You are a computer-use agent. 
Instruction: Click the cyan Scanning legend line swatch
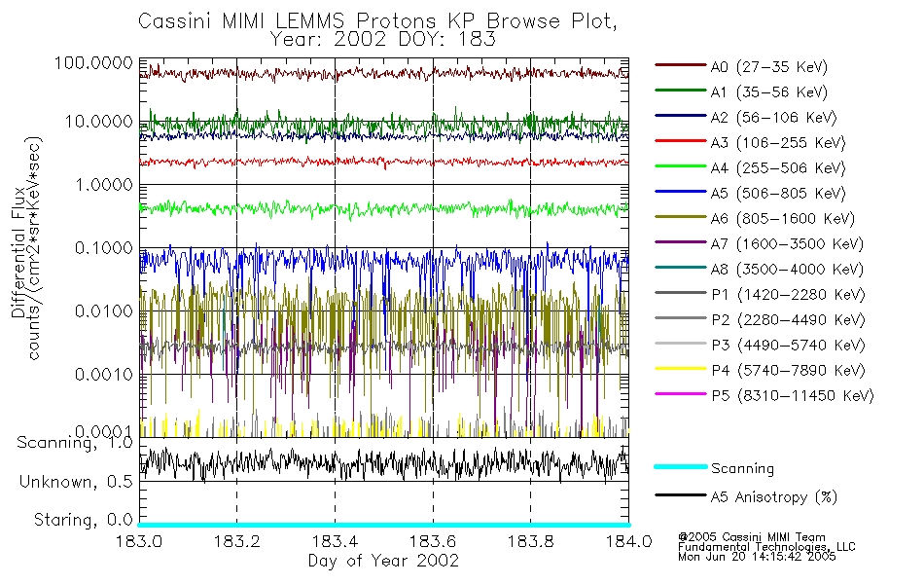[x=680, y=466]
